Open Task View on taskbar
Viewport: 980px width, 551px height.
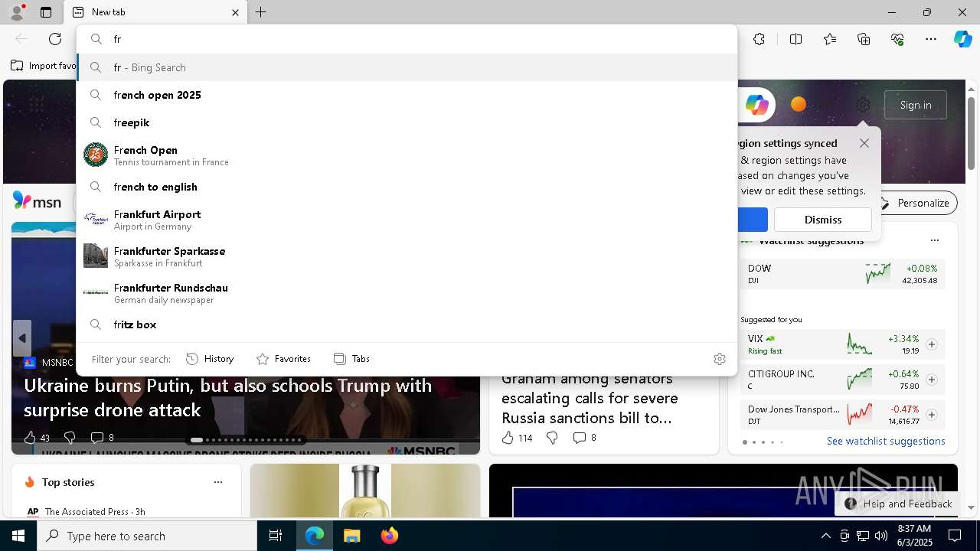coord(276,536)
